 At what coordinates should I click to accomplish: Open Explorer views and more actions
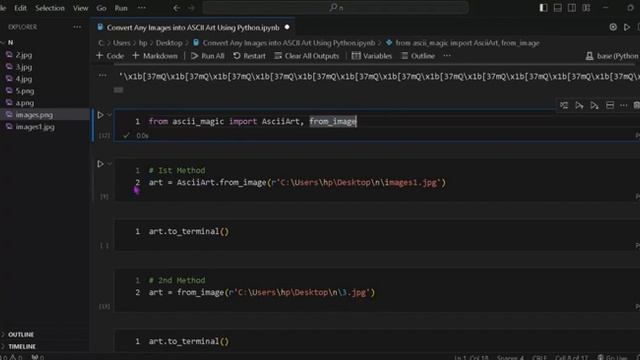[x=77, y=27]
